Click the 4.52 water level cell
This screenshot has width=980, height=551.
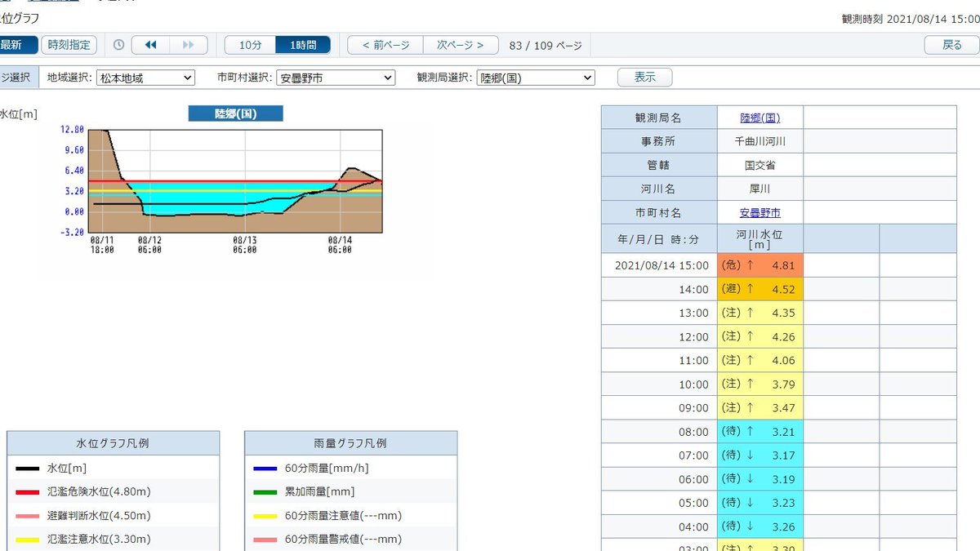tap(759, 289)
